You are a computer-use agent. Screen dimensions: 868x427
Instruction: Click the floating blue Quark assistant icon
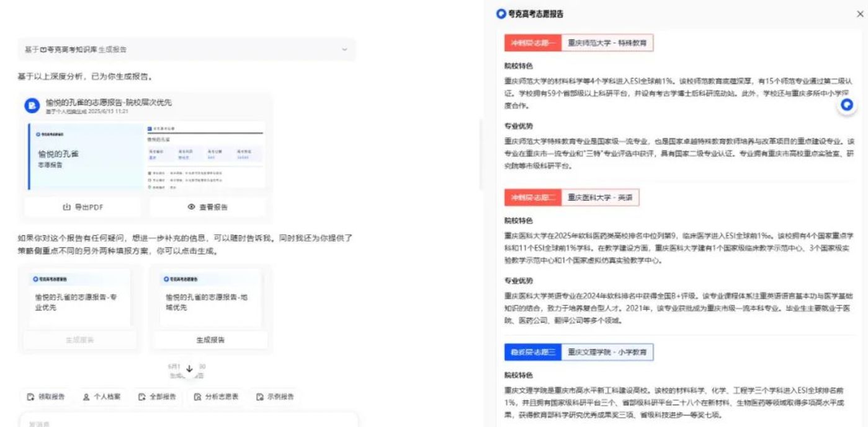pos(846,105)
